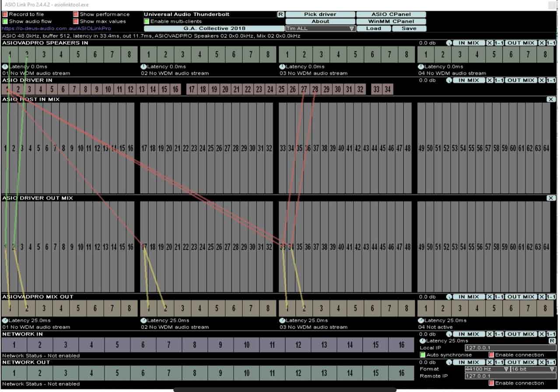Clear OUT MIX routes with X on ASIO Driver In row
This screenshot has width=560, height=392.
point(542,80)
